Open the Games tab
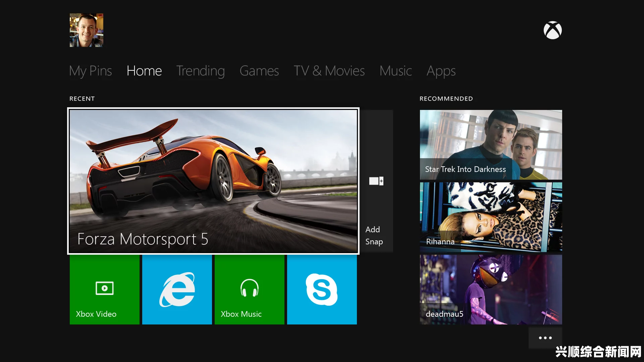This screenshot has width=644, height=362. tap(259, 71)
